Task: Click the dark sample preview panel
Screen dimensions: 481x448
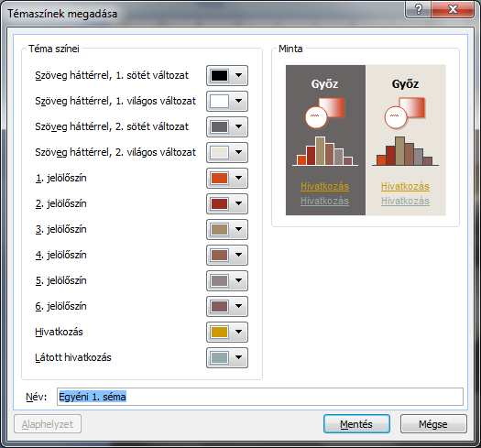Action: point(325,140)
